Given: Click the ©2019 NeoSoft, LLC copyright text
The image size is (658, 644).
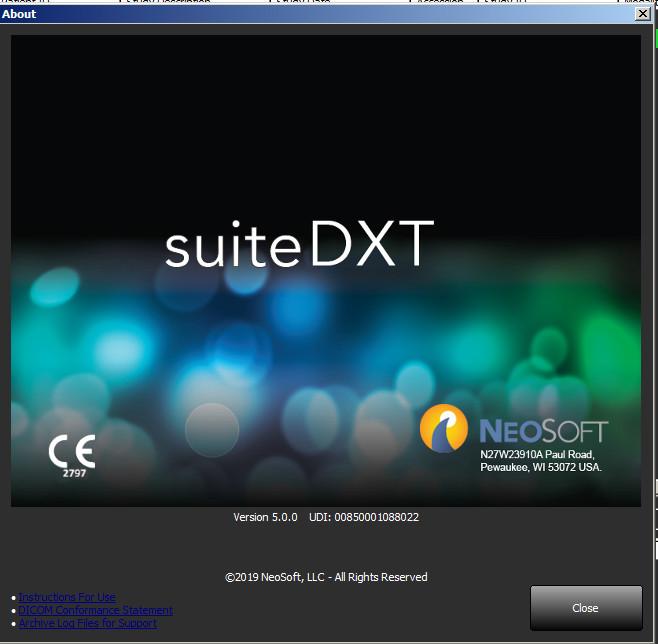Looking at the screenshot, I should (326, 577).
